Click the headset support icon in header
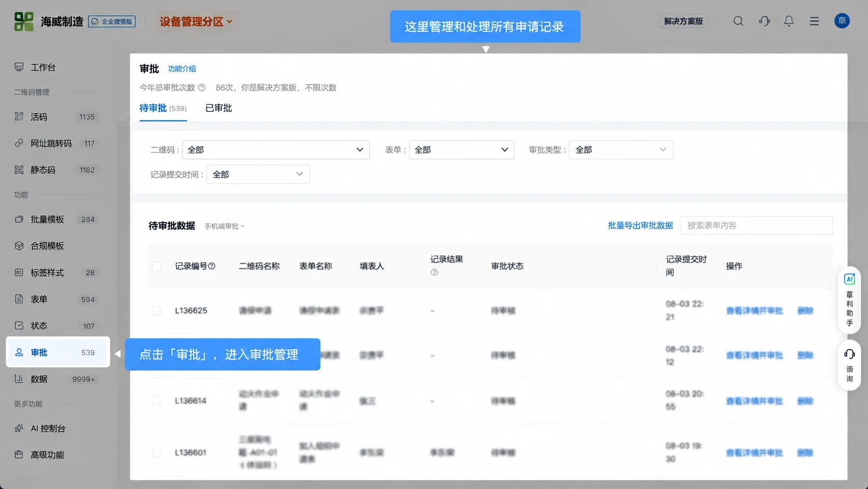This screenshot has width=868, height=489. 764,21
